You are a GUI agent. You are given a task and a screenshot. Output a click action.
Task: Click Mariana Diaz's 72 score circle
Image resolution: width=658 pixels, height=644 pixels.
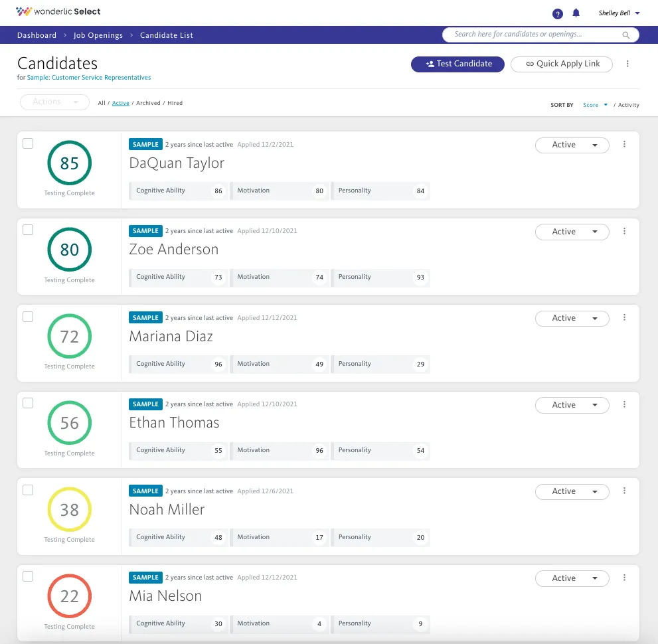[70, 336]
